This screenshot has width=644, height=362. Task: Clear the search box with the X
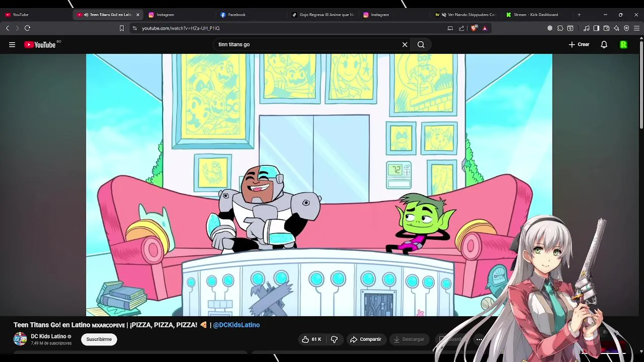tap(405, 45)
